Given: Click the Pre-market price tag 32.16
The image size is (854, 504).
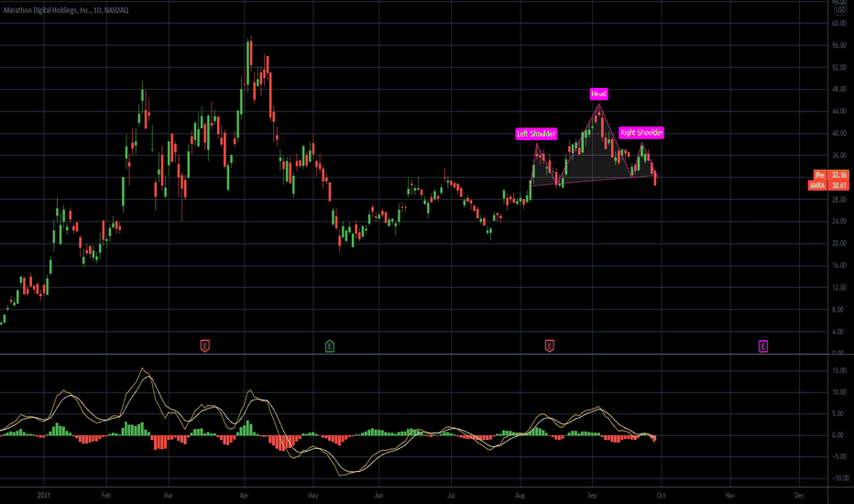Looking at the screenshot, I should coord(831,175).
